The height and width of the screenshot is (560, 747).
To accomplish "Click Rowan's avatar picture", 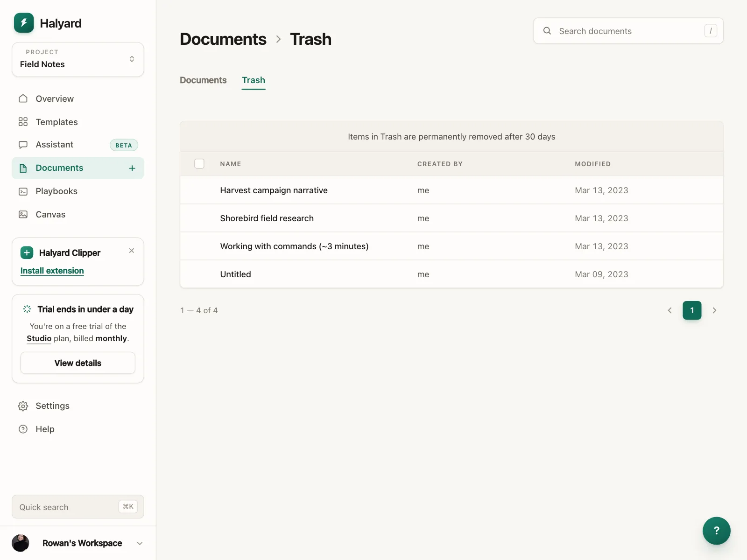I will point(21,543).
